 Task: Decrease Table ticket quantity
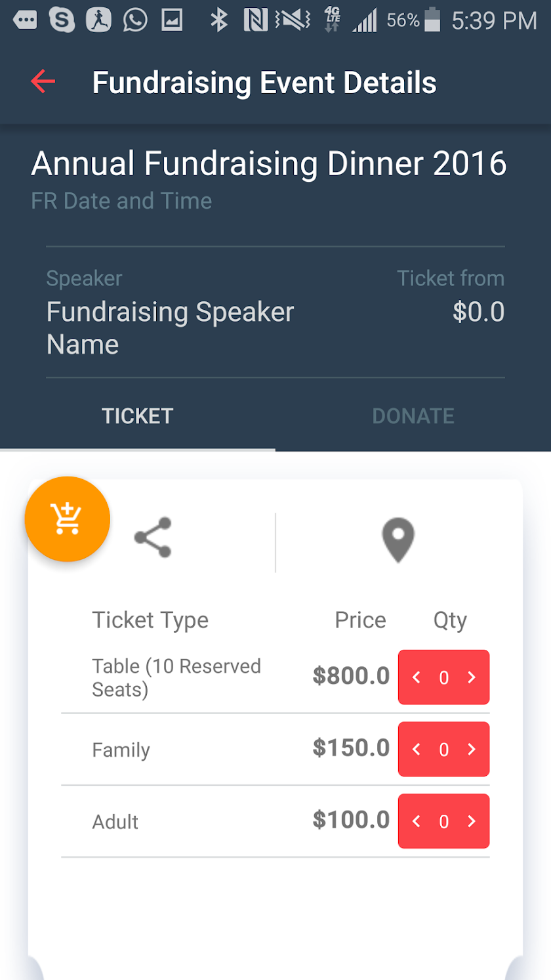pyautogui.click(x=416, y=677)
